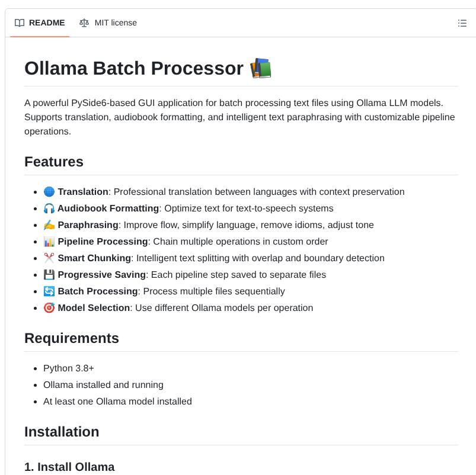Click the writing hand icon near Paraphrasing
476x475 pixels.
(49, 224)
